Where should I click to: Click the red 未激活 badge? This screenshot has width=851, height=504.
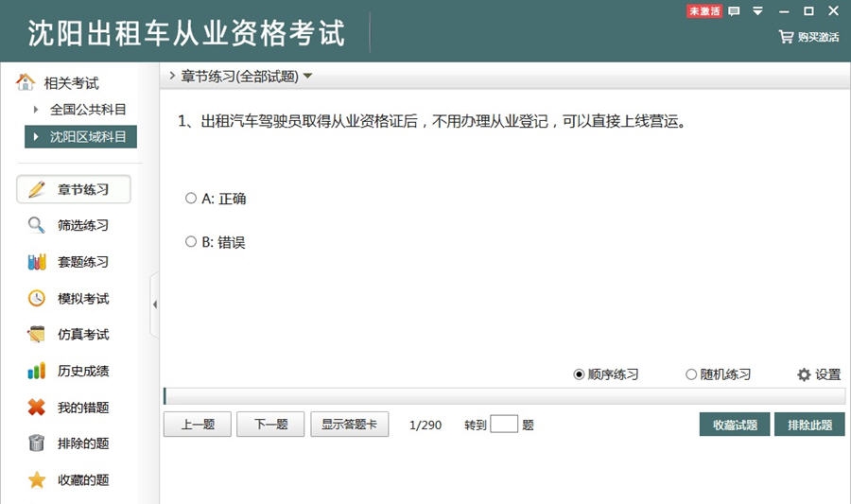tap(704, 10)
